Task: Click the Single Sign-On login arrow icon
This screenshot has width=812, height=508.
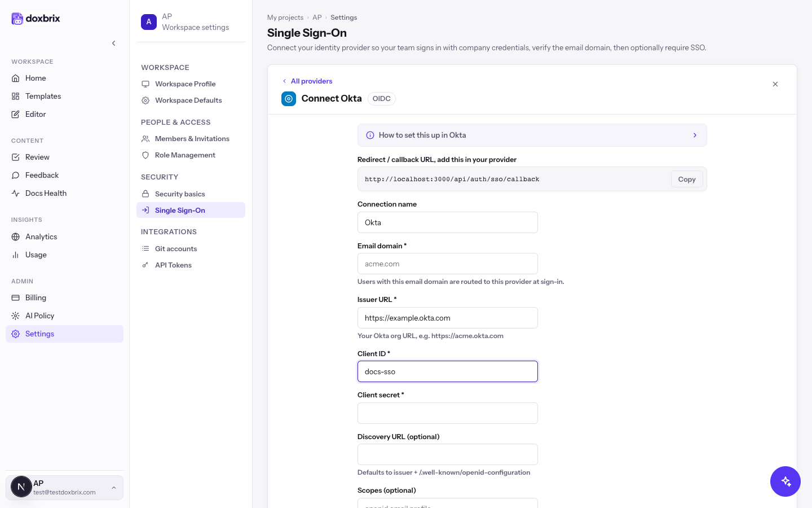Action: (145, 210)
